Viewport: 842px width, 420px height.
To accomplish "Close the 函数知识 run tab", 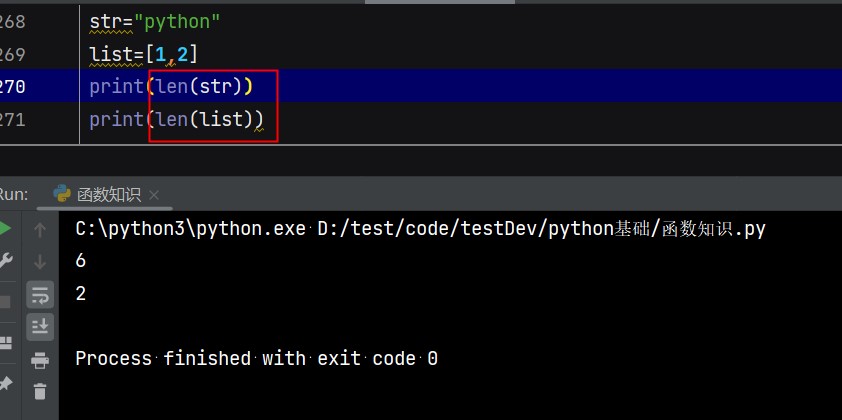I will [x=154, y=195].
